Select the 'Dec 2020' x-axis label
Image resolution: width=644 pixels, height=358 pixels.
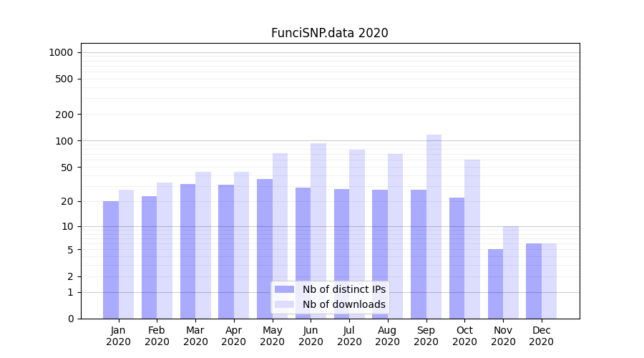pyautogui.click(x=542, y=336)
